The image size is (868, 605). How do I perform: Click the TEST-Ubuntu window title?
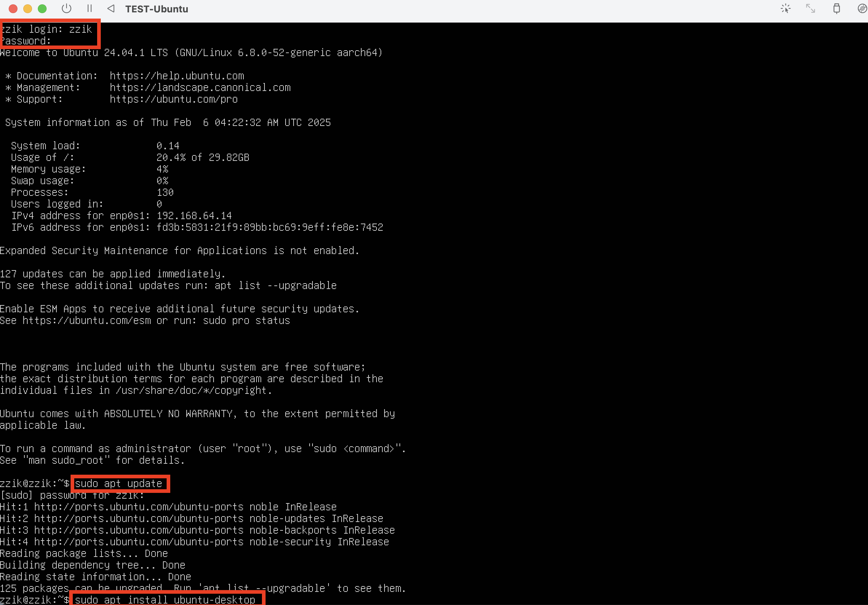pos(156,9)
